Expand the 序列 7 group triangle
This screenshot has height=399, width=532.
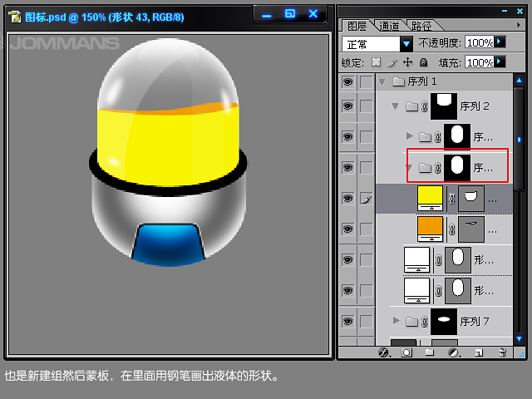(x=397, y=320)
